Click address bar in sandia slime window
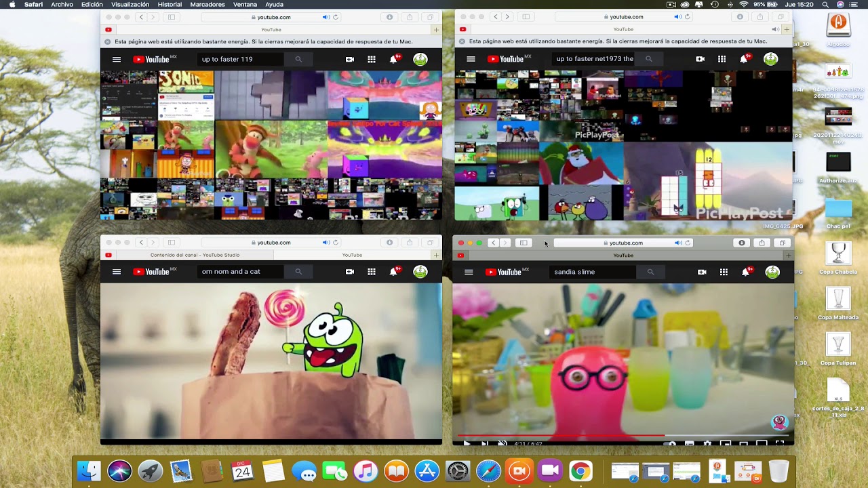Image resolution: width=868 pixels, height=488 pixels. [623, 243]
